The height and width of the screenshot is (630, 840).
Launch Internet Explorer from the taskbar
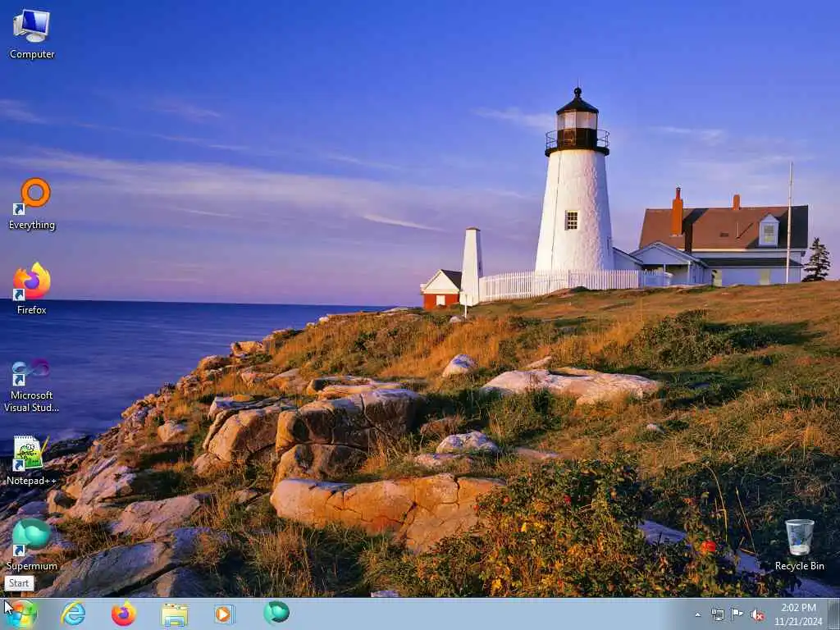point(73,614)
